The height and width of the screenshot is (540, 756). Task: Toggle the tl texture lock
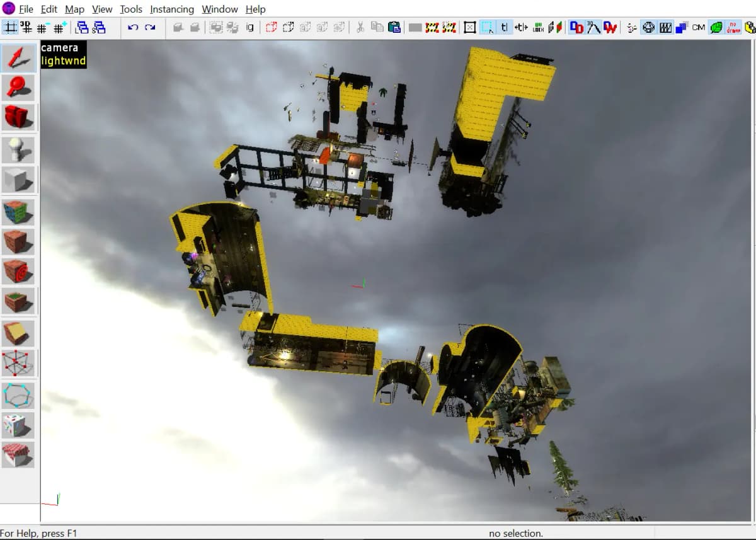tap(504, 27)
